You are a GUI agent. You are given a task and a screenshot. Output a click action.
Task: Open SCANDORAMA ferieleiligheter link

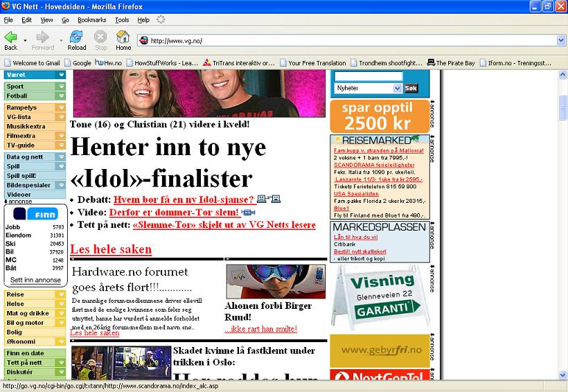click(374, 165)
